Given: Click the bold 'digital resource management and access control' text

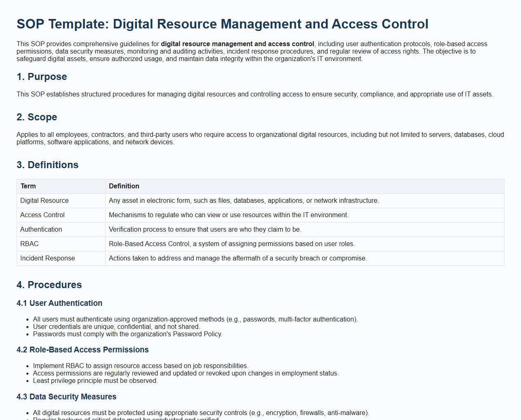Looking at the screenshot, I should [237, 44].
